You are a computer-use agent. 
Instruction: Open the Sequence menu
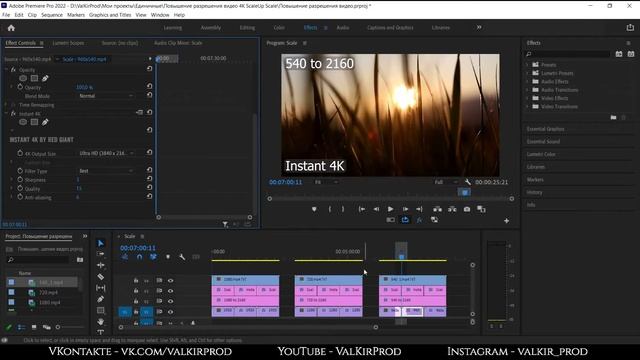52,15
